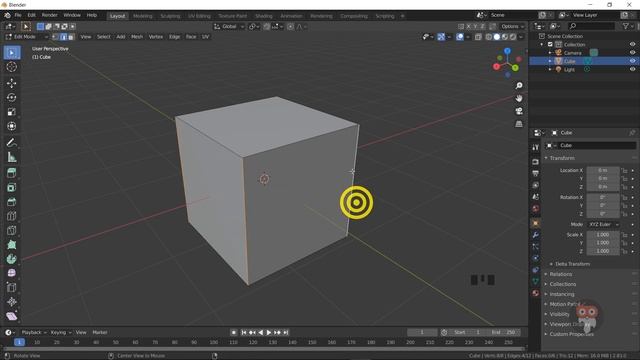
Task: Hide Camera in outliner
Action: coord(632,53)
